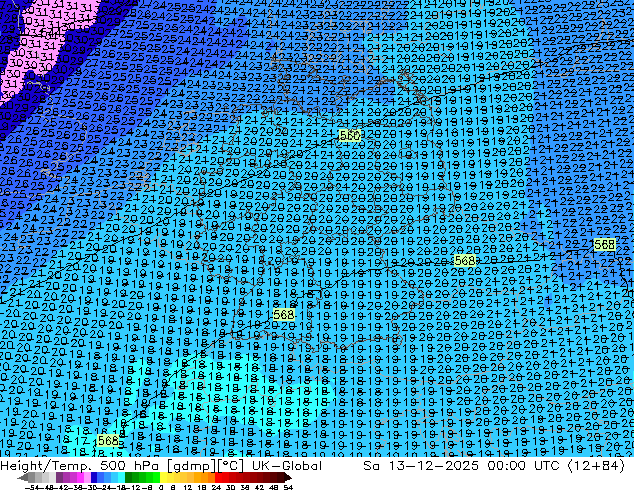Click the dark blue legend segment
The height and width of the screenshot is (490, 634).
point(94,477)
